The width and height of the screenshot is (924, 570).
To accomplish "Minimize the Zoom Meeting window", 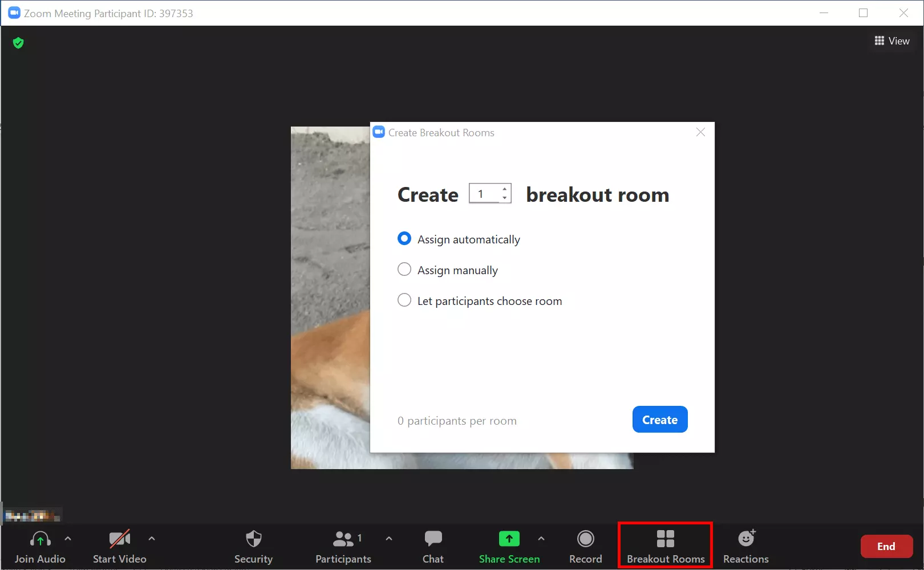I will pos(824,13).
